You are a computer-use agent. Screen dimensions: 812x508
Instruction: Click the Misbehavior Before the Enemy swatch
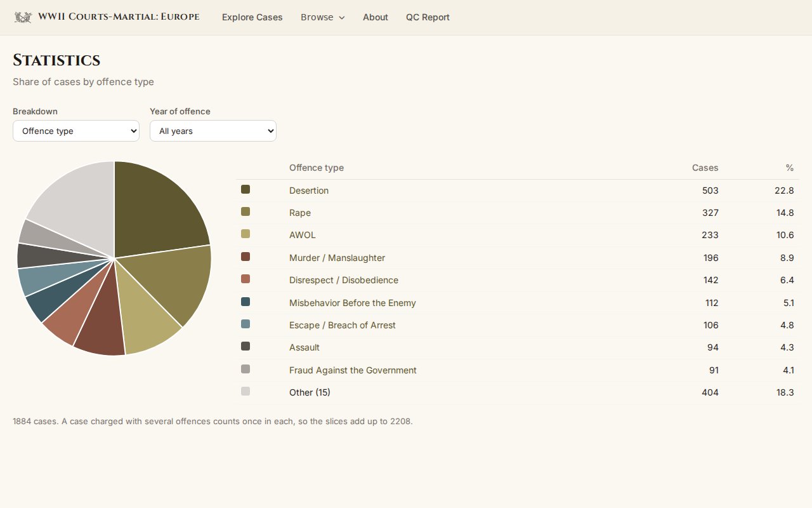pyautogui.click(x=246, y=302)
